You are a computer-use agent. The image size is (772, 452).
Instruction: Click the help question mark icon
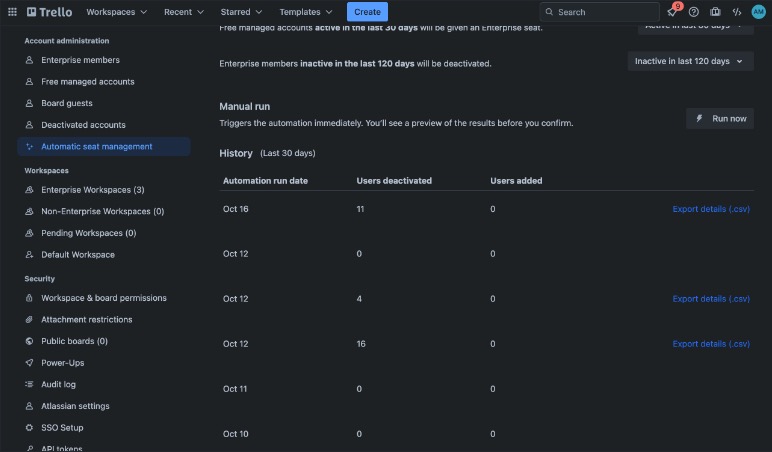point(694,12)
